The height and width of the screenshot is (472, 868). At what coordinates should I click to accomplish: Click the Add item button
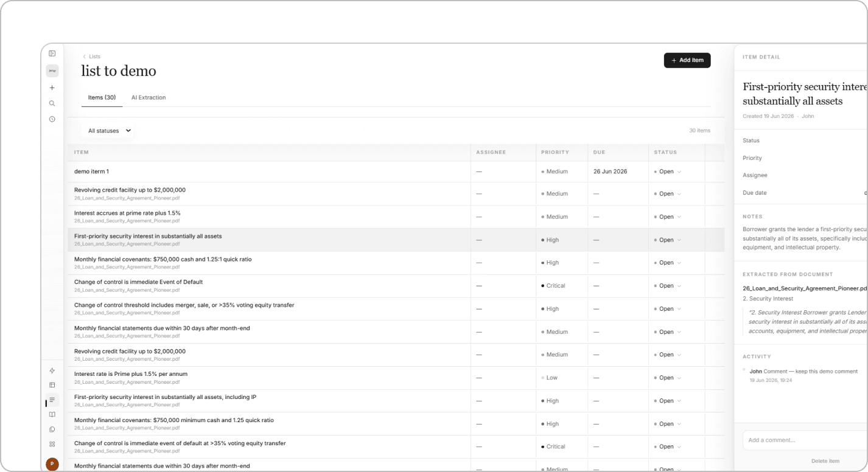click(687, 60)
